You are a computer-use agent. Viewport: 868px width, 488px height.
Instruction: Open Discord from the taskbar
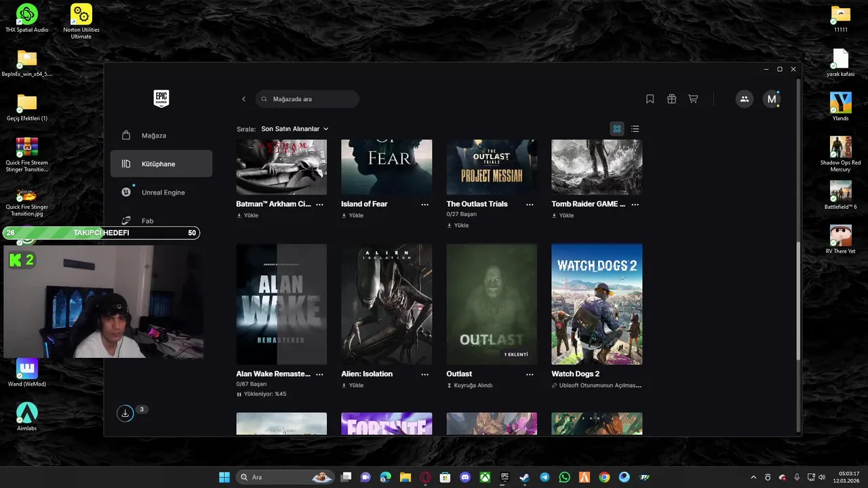[x=465, y=477]
